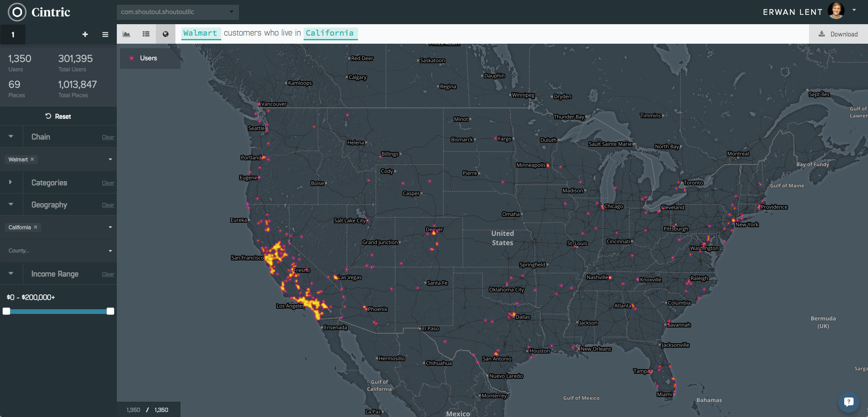Expand the Categories filter section
This screenshot has height=417, width=868.
tap(11, 182)
